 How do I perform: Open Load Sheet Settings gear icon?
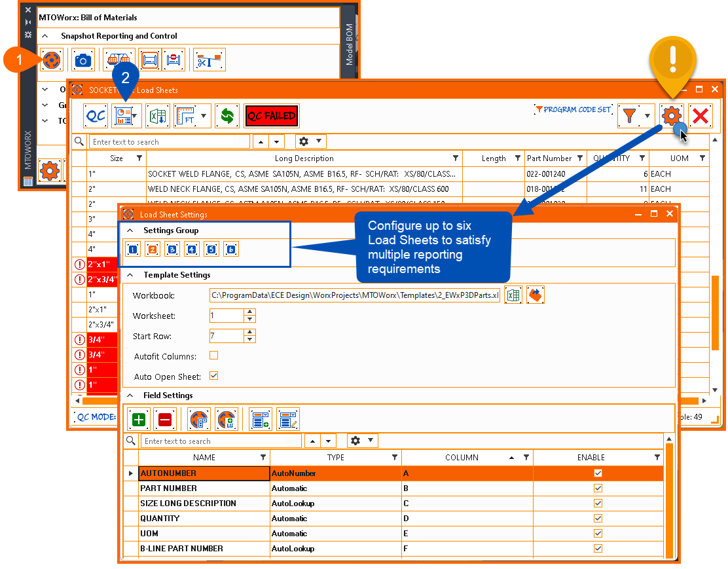click(x=671, y=116)
